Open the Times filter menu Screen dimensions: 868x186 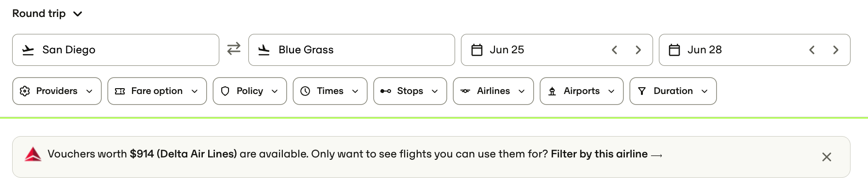(x=330, y=91)
